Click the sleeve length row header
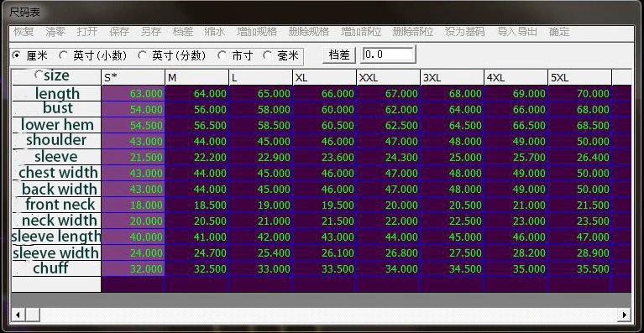This screenshot has width=644, height=333. [x=57, y=237]
